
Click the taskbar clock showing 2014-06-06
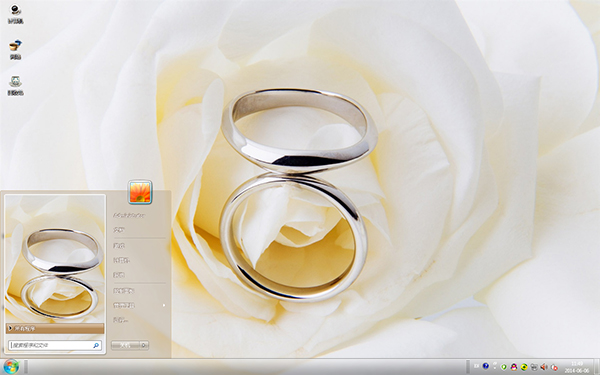tap(577, 367)
